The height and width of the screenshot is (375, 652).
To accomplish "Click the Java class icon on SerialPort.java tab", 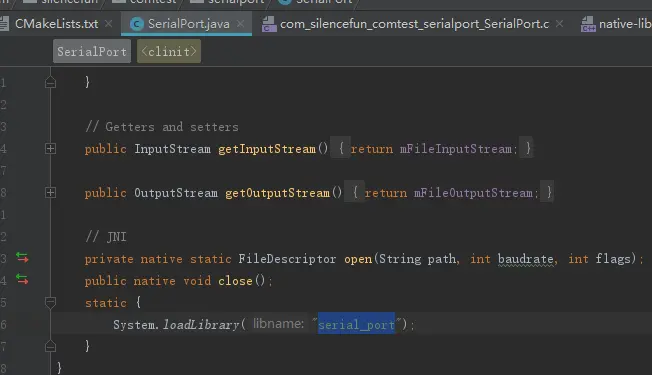I will [137, 24].
